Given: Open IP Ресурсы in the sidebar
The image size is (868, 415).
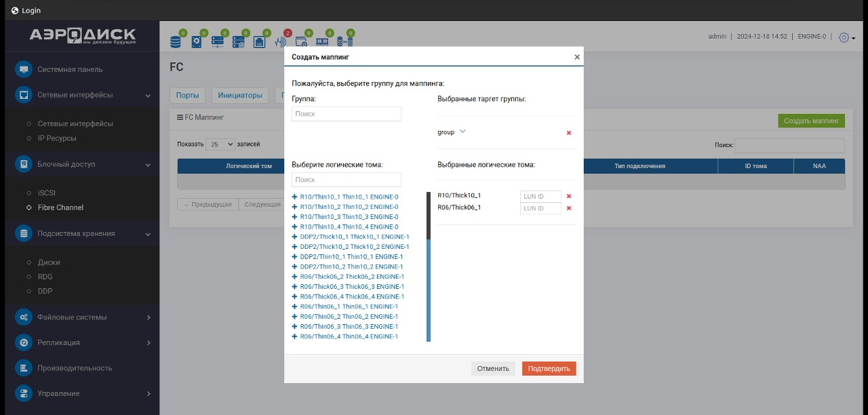Looking at the screenshot, I should [57, 138].
